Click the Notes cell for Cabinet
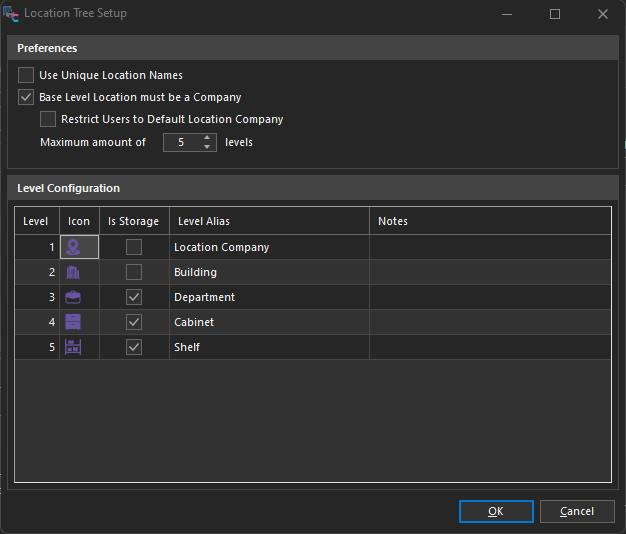 tap(489, 322)
